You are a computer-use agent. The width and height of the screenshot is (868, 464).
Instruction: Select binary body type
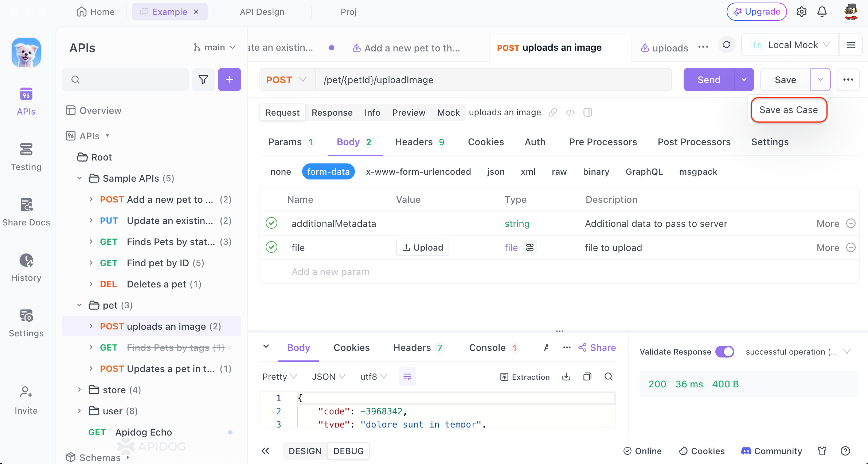tap(596, 172)
